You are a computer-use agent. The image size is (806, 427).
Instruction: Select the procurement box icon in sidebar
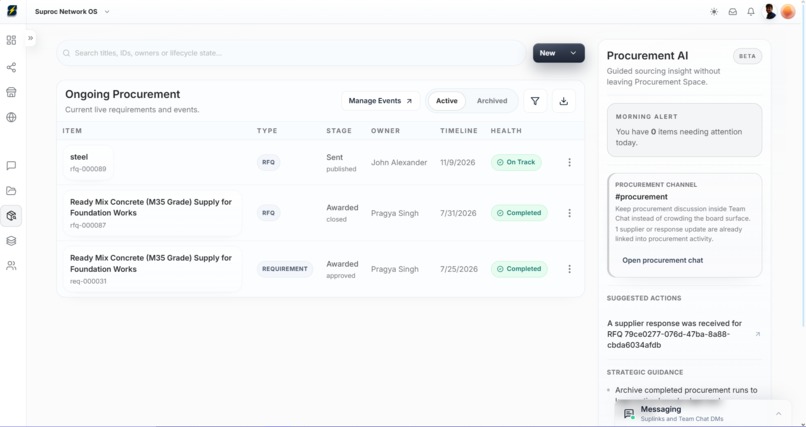(x=11, y=216)
